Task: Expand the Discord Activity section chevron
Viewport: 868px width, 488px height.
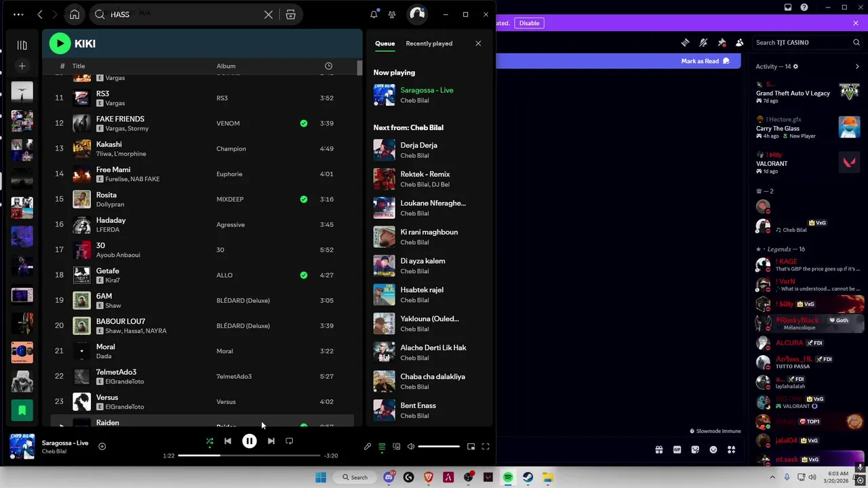Action: click(857, 66)
